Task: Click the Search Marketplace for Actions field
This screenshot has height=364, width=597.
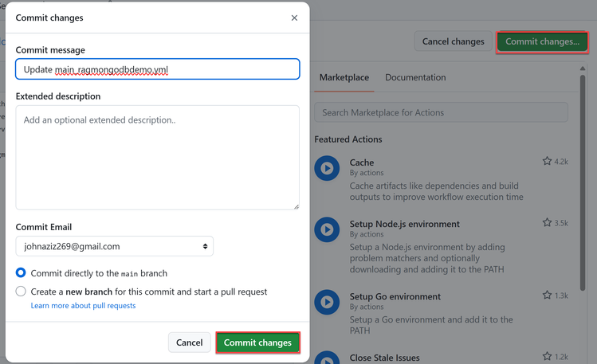Action: click(x=442, y=112)
